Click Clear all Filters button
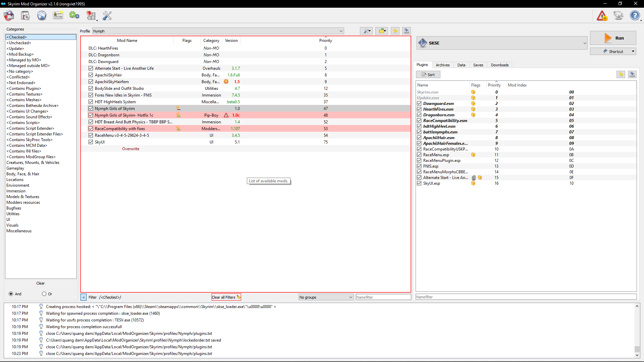 tap(226, 297)
